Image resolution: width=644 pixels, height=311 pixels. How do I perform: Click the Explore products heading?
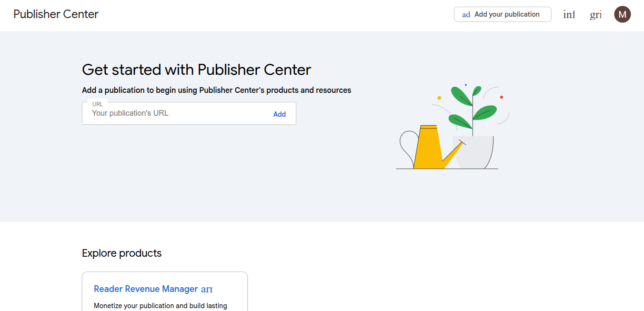click(121, 253)
